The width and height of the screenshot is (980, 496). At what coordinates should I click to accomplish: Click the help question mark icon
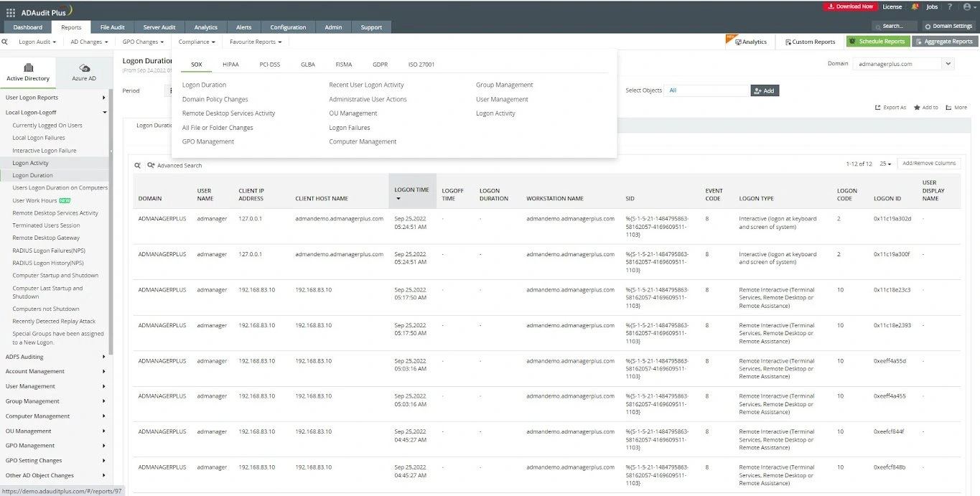(950, 6)
